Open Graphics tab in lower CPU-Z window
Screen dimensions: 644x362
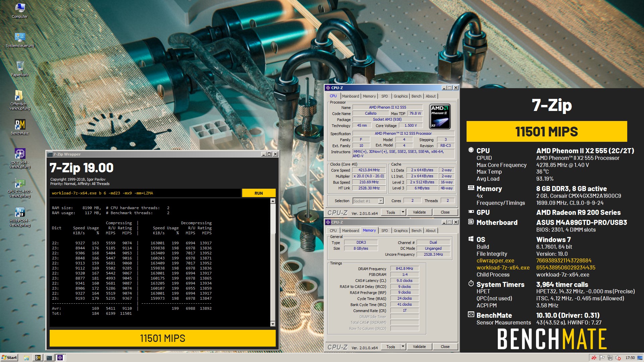point(401,231)
